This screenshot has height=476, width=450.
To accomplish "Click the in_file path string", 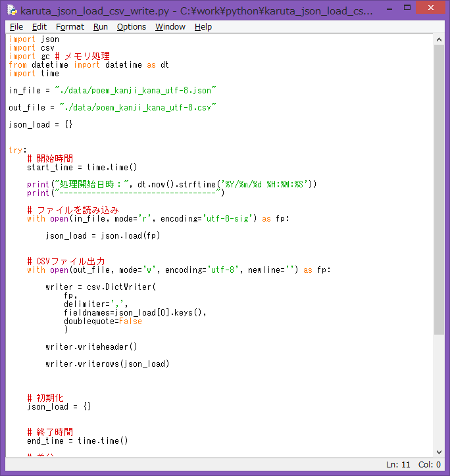I will [136, 91].
